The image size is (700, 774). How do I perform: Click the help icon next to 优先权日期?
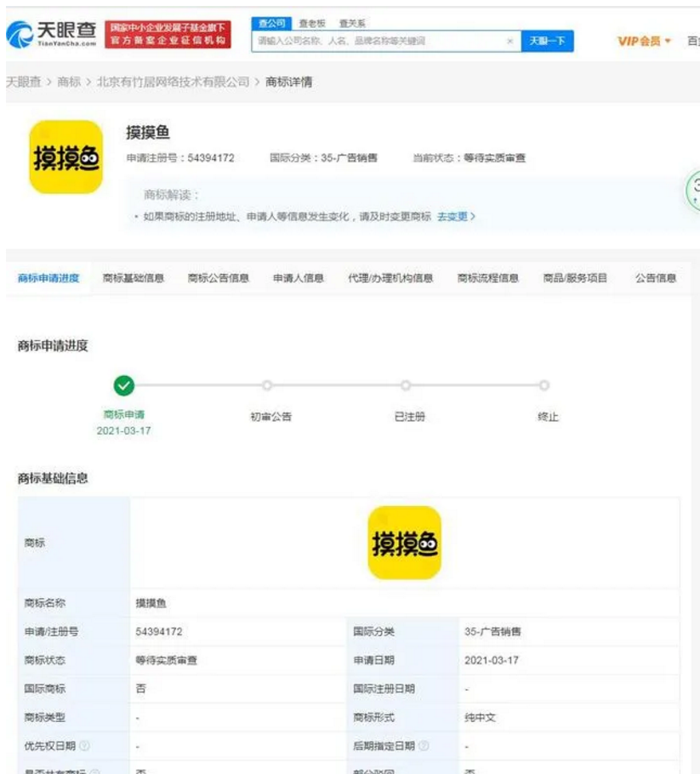(x=84, y=745)
